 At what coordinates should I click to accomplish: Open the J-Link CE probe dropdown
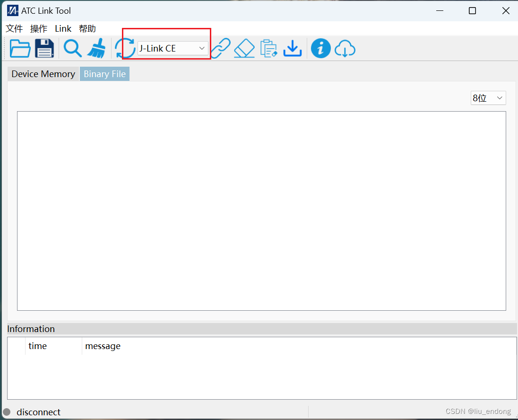[x=173, y=48]
